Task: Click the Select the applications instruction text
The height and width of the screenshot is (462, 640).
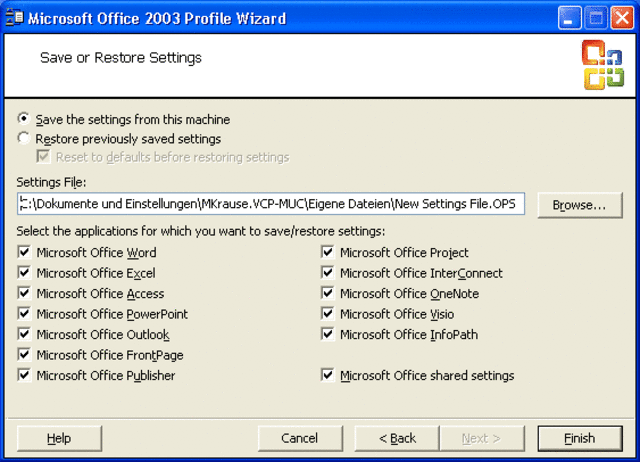Action: point(200,231)
